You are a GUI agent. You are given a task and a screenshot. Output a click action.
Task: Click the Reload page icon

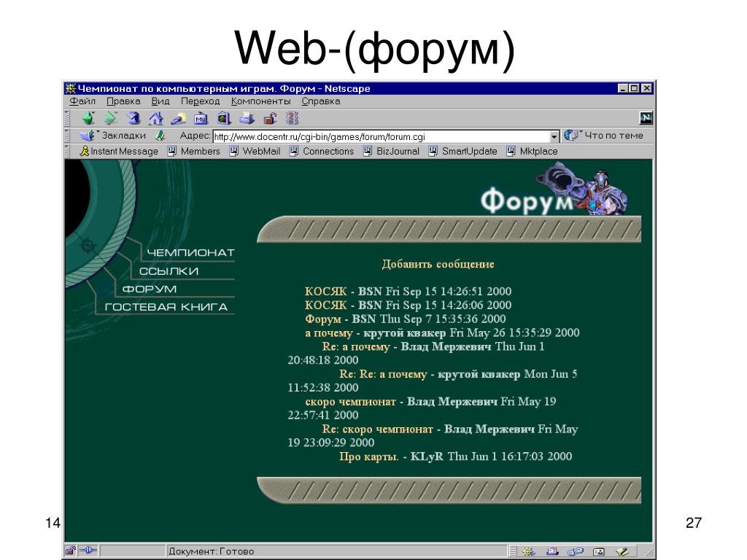tap(133, 118)
